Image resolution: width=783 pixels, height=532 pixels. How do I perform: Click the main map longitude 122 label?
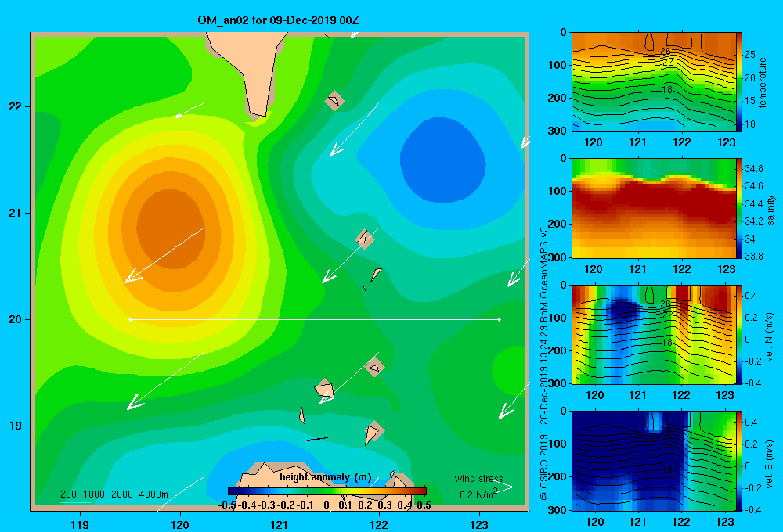click(x=379, y=524)
